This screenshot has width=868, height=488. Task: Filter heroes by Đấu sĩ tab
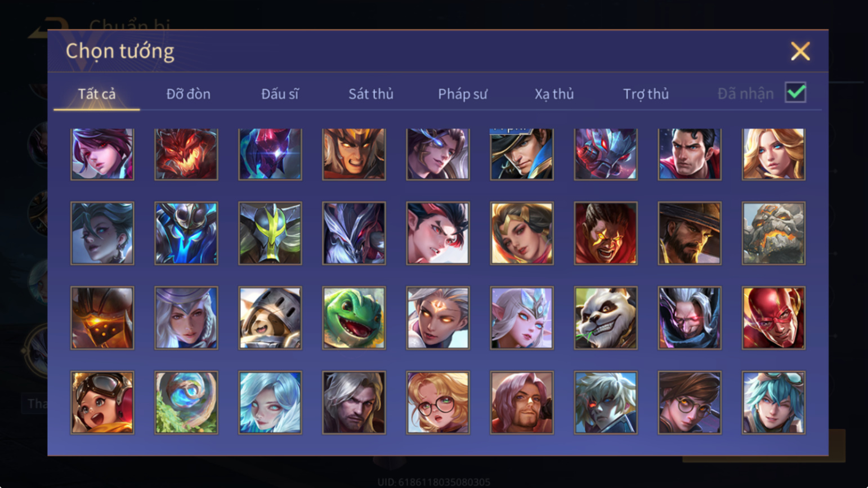pos(280,94)
